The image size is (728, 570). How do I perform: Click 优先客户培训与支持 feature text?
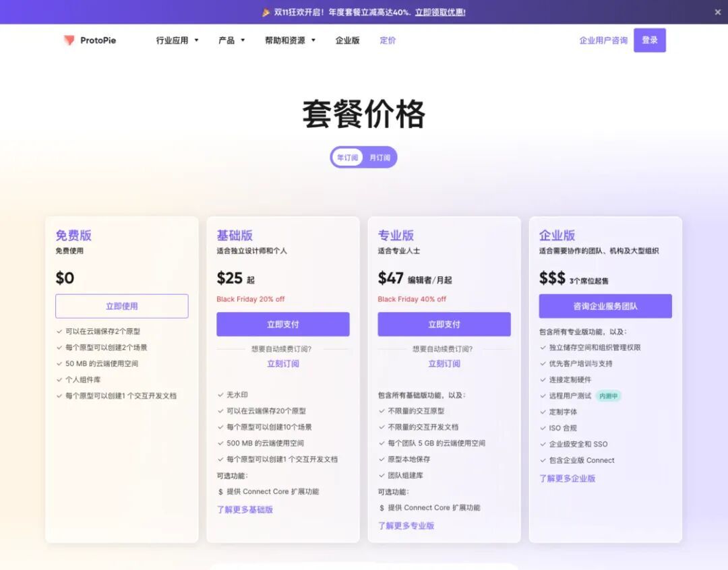580,363
